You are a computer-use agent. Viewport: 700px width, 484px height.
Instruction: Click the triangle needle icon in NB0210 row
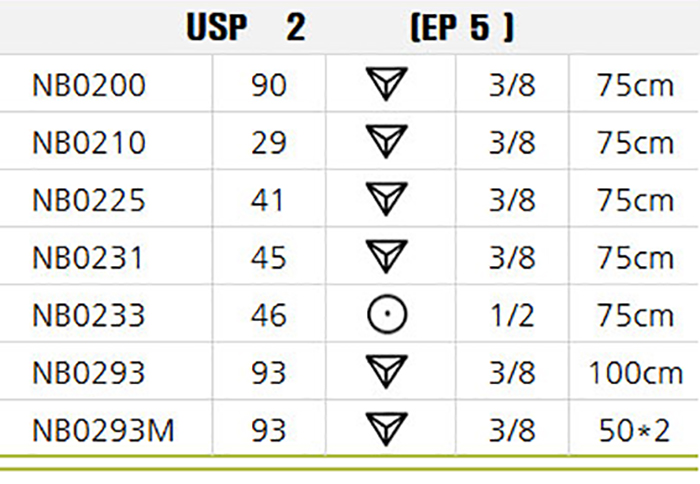387,141
